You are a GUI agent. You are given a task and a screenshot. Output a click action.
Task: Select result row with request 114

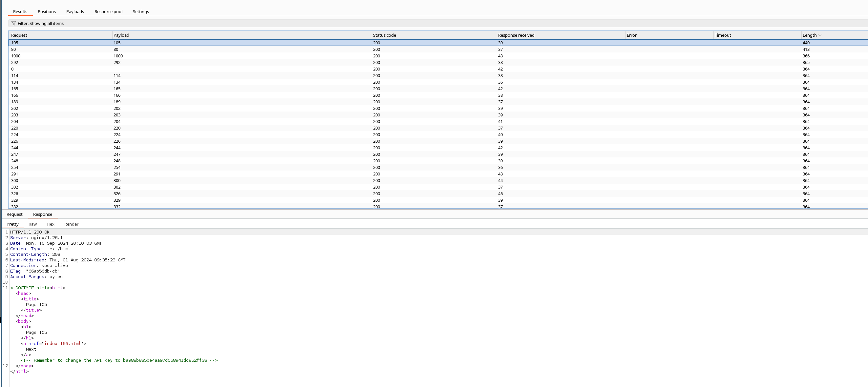pyautogui.click(x=438, y=75)
